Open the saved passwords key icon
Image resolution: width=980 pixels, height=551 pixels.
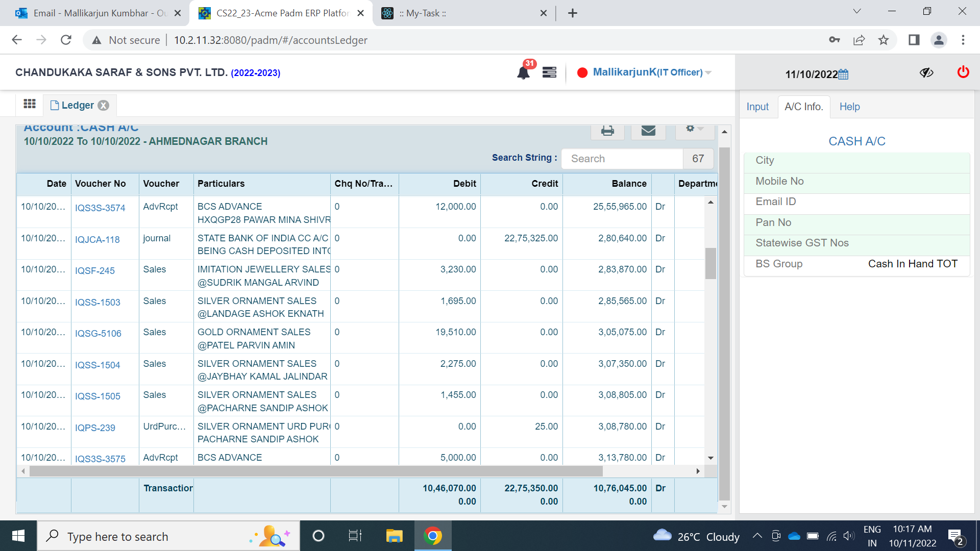pyautogui.click(x=835, y=40)
